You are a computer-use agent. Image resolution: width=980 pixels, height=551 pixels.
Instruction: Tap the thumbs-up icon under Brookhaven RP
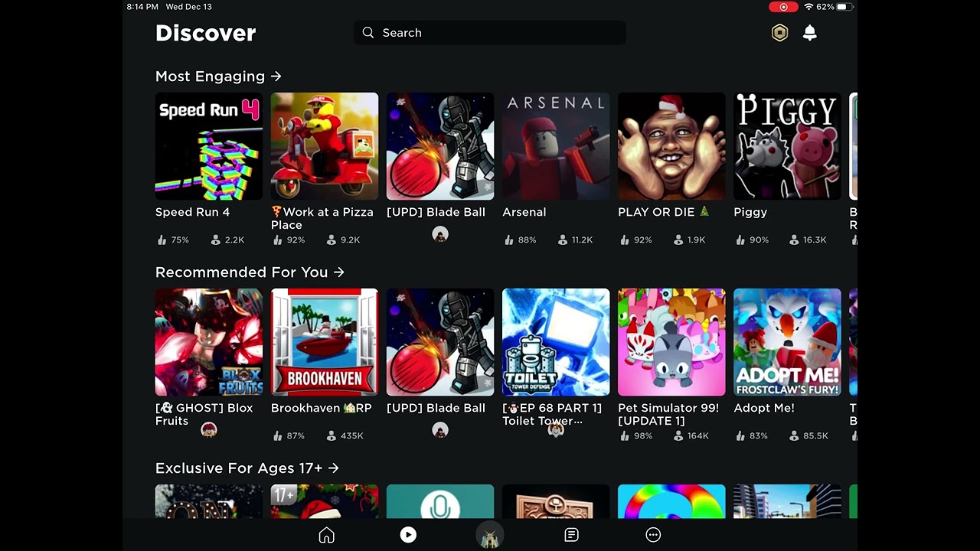click(x=277, y=435)
